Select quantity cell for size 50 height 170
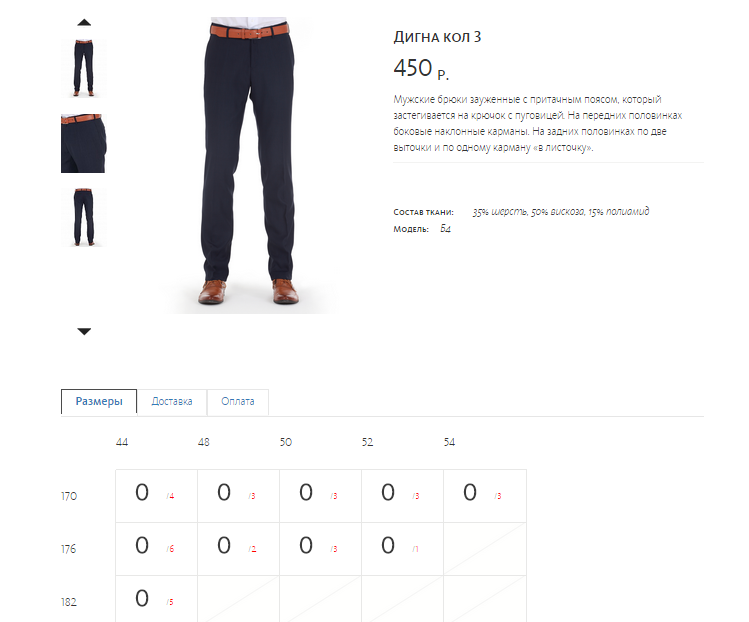This screenshot has width=749, height=622. [x=321, y=496]
